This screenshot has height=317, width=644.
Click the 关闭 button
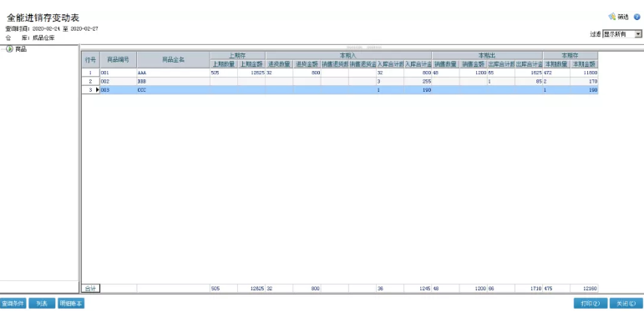(626, 304)
